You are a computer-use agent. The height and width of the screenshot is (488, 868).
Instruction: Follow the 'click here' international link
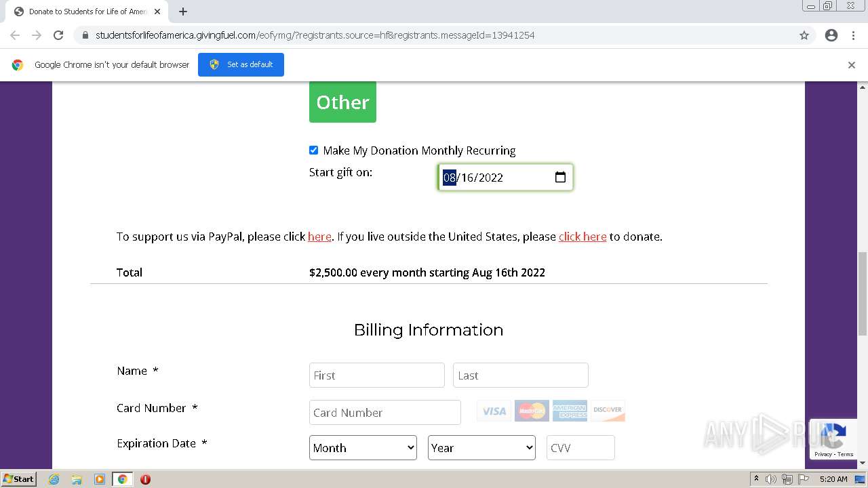(583, 237)
